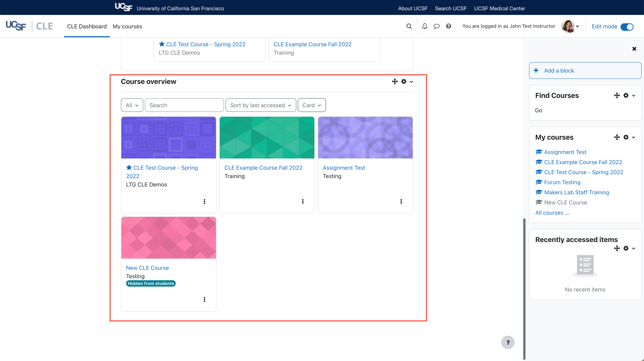
Task: Click the lavender Assignment Test thumbnail
Action: (x=365, y=137)
